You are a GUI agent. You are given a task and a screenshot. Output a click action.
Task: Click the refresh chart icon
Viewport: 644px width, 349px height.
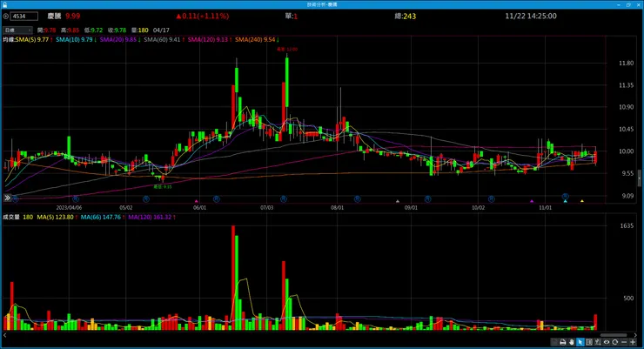coord(614,342)
